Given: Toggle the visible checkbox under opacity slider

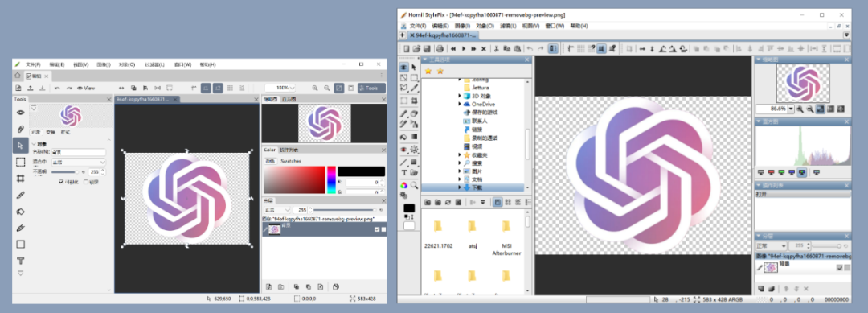Looking at the screenshot, I should pos(61,181).
